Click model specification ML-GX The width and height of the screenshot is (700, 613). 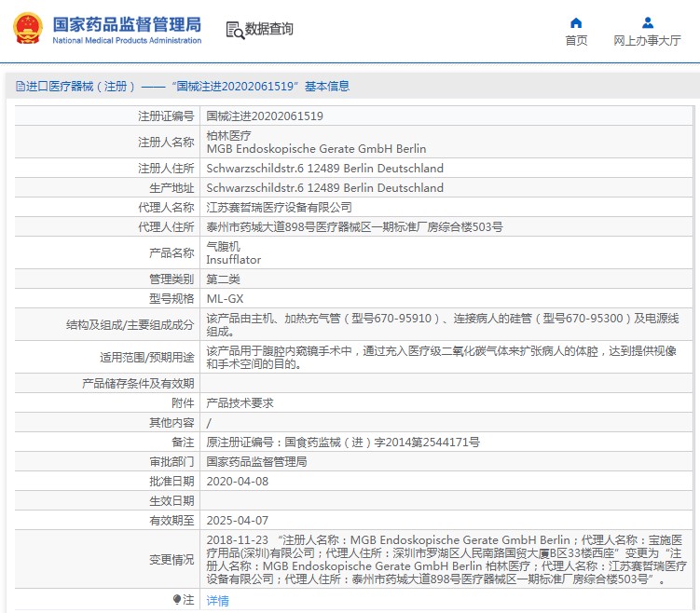(x=225, y=299)
